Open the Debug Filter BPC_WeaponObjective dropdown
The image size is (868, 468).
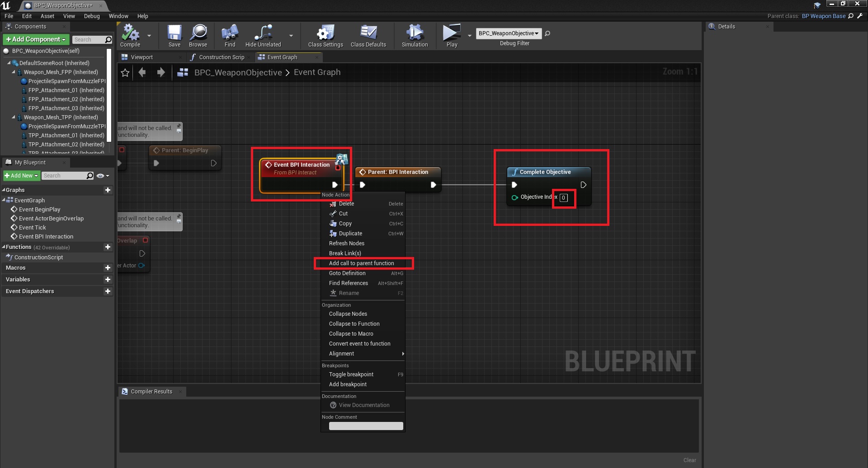tap(508, 33)
